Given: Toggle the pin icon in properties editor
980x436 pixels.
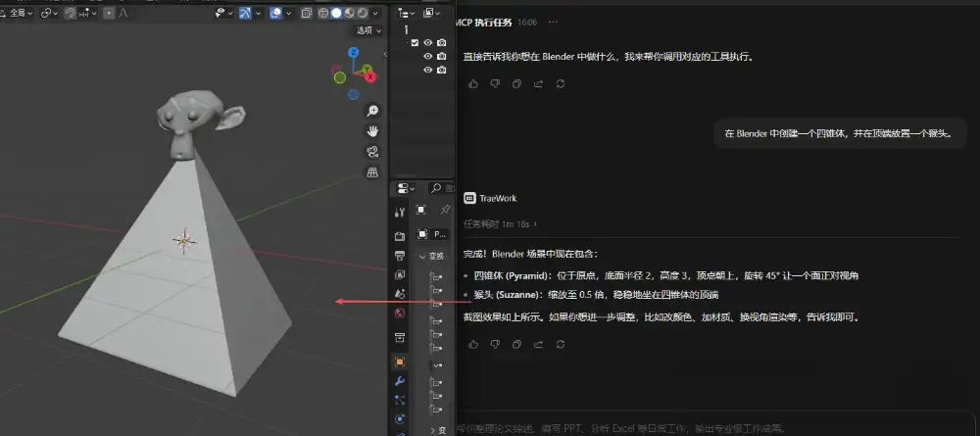Looking at the screenshot, I should [445, 210].
